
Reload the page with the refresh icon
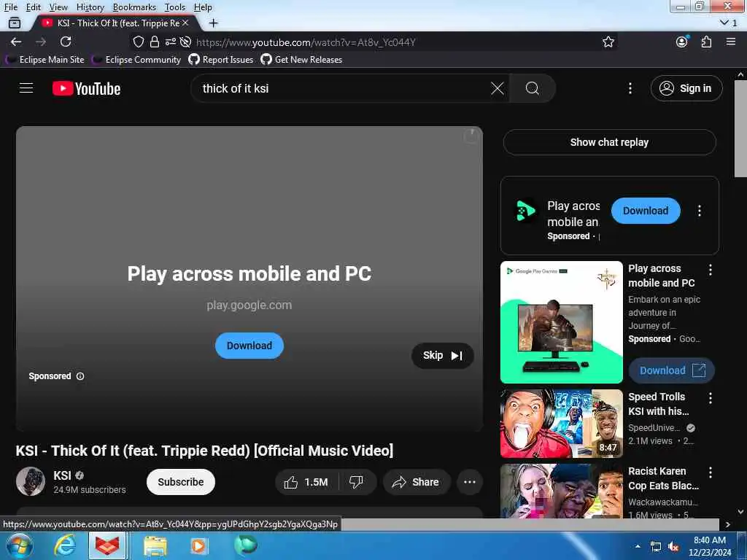[66, 42]
